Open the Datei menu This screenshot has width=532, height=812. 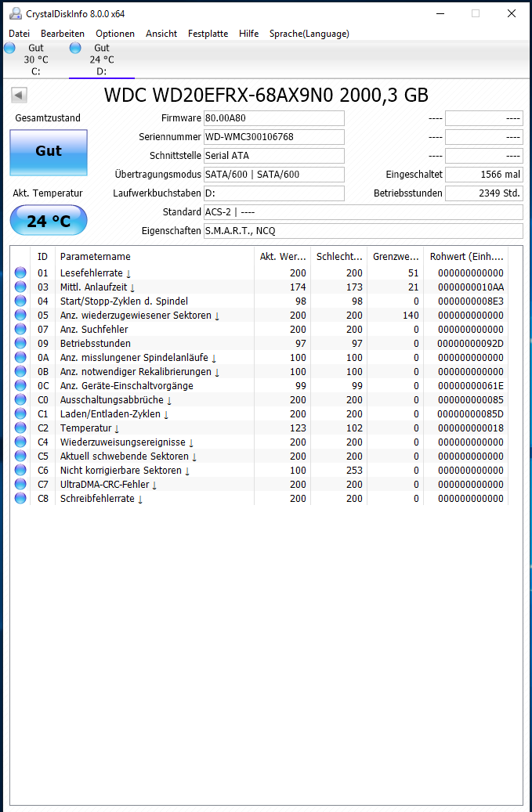(19, 34)
